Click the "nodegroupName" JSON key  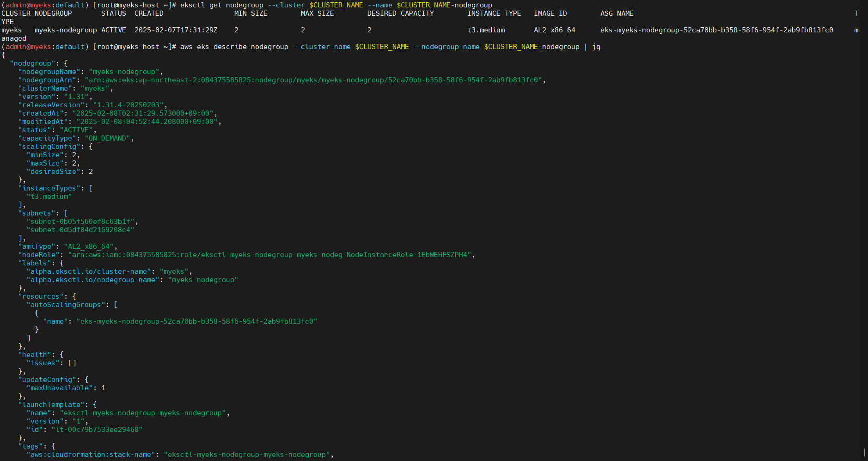pyautogui.click(x=49, y=72)
